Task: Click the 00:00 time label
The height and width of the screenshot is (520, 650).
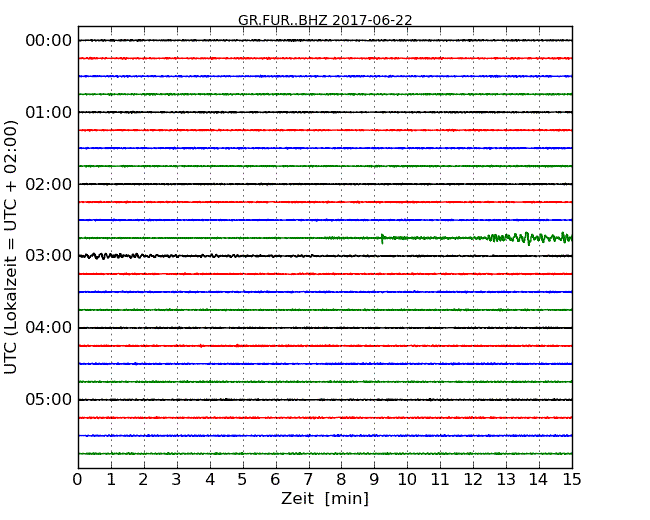Action: 49,41
